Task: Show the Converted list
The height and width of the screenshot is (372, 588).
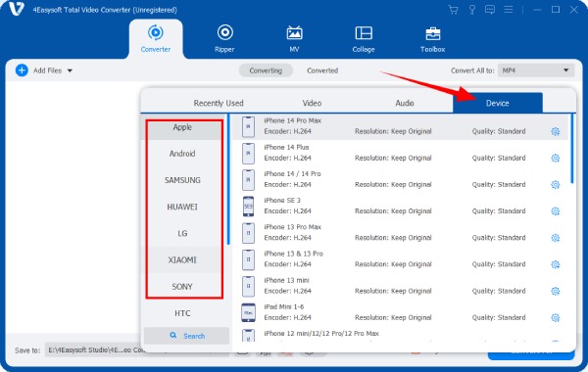Action: 322,70
